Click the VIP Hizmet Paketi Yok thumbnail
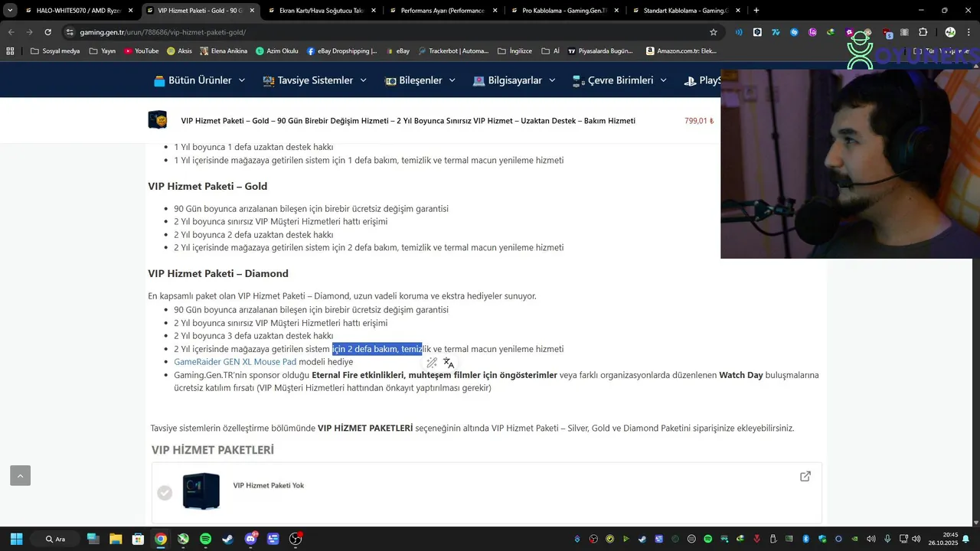The width and height of the screenshot is (980, 551). pos(201,491)
